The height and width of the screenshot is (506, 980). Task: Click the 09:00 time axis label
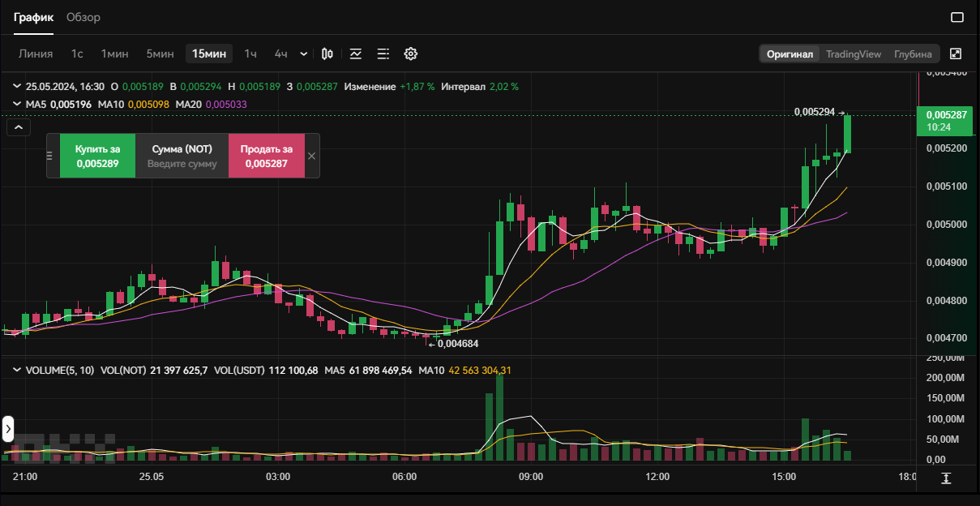531,476
